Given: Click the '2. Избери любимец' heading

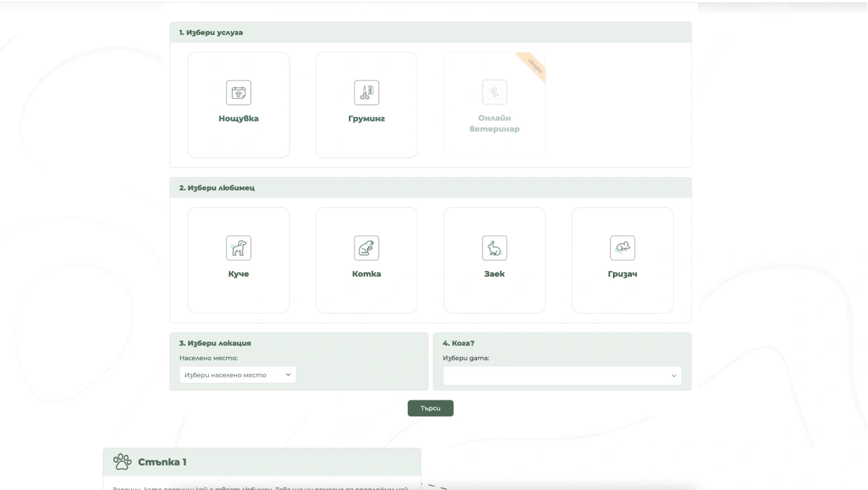Looking at the screenshot, I should tap(216, 188).
